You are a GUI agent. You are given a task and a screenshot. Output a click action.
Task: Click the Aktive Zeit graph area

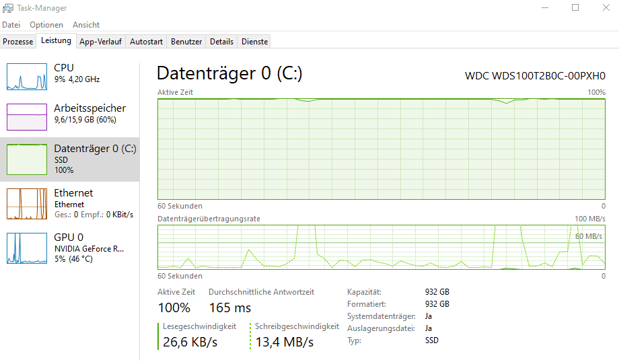tap(381, 149)
